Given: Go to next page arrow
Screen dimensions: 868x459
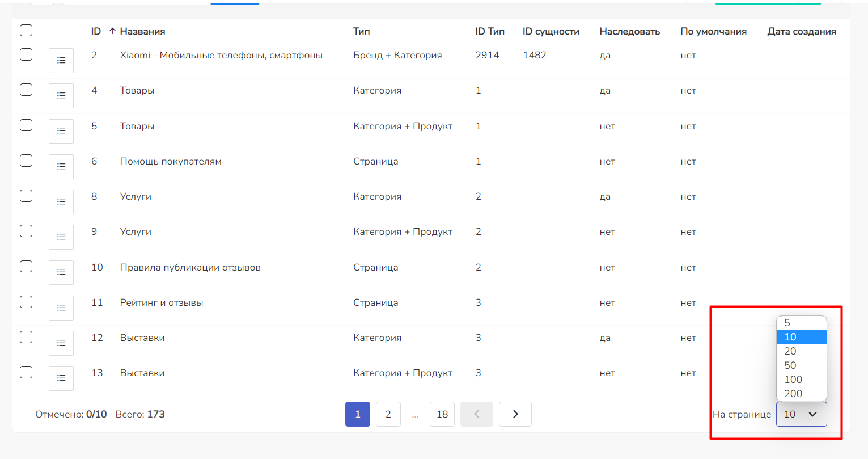Looking at the screenshot, I should 515,414.
